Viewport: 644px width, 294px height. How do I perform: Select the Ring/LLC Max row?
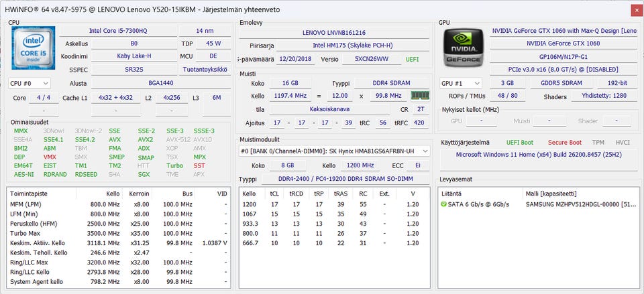point(119,263)
